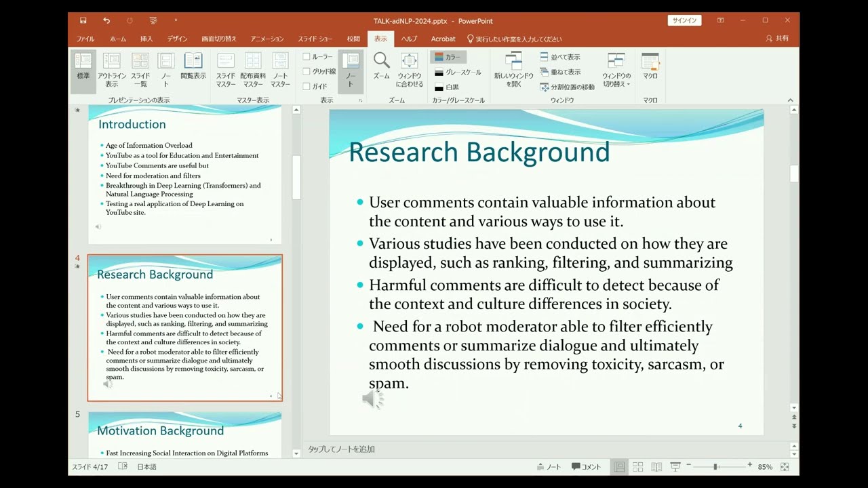Open the grid settings dialog launcher in 表示 group
This screenshot has height=488, width=868.
point(361,100)
